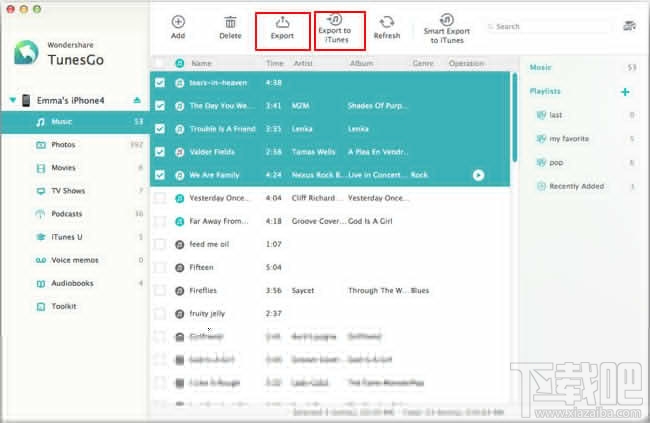Click Export to iTunes icon
650x423 pixels.
(335, 19)
